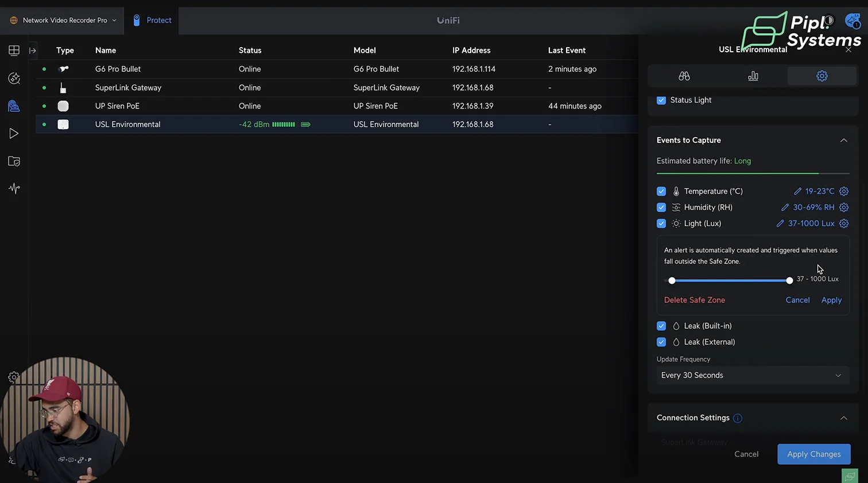Open the system activity pulse icon

pyautogui.click(x=14, y=188)
